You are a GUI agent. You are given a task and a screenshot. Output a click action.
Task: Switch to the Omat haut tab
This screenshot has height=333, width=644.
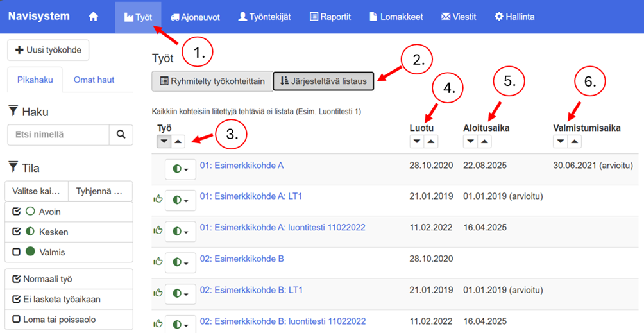coord(94,80)
